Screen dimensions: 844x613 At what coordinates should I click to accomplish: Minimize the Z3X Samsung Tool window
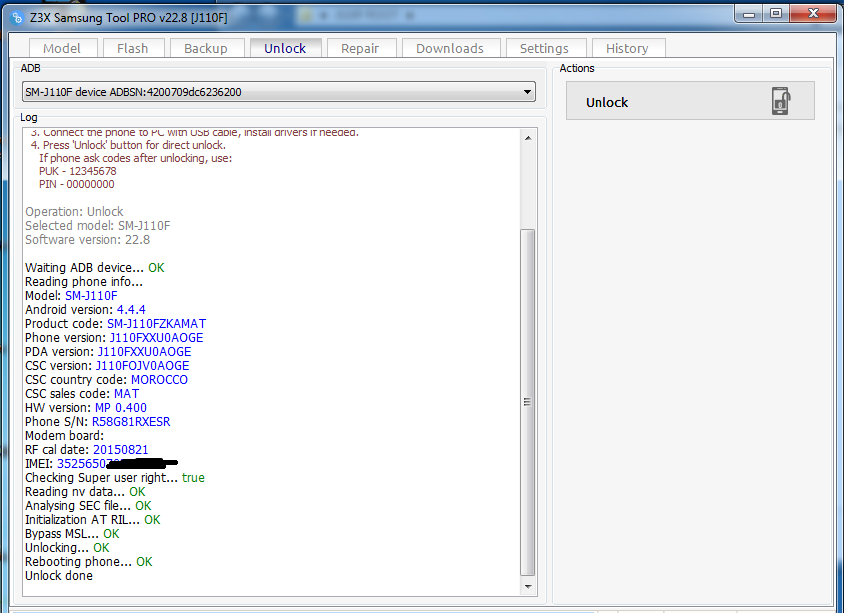(749, 13)
